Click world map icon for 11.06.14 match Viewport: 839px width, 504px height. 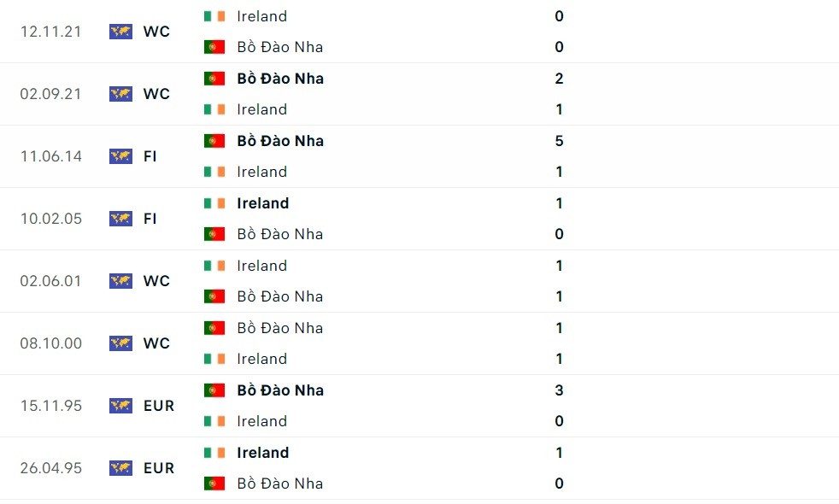click(120, 156)
